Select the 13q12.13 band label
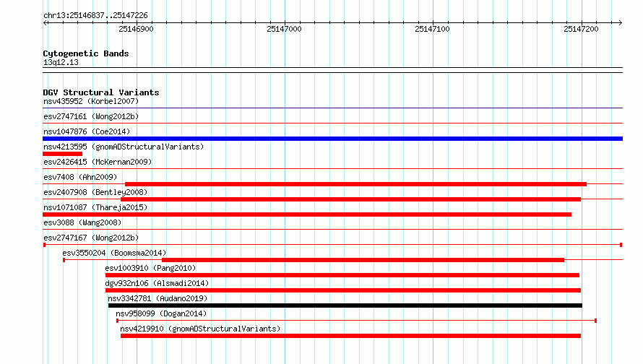 pyautogui.click(x=61, y=62)
